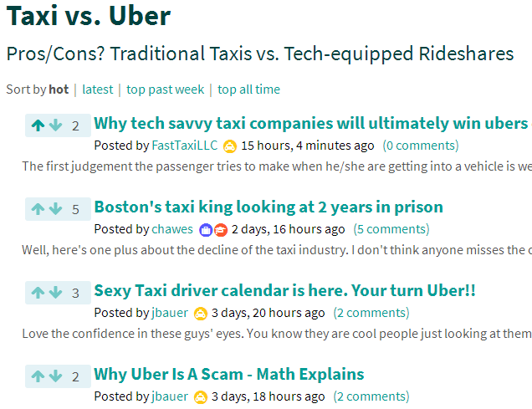Upvote the Sexy Taxi driver calendar post
The height and width of the screenshot is (409, 532).
(38, 293)
